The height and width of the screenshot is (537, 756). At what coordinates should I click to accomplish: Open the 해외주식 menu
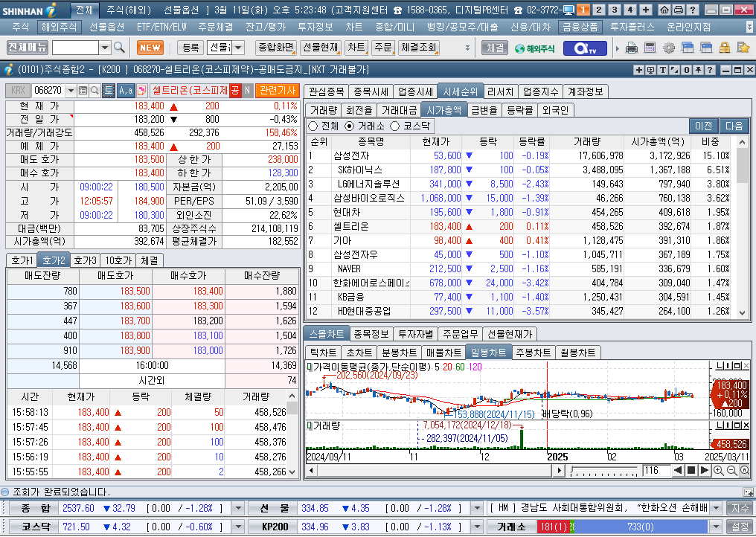click(59, 28)
